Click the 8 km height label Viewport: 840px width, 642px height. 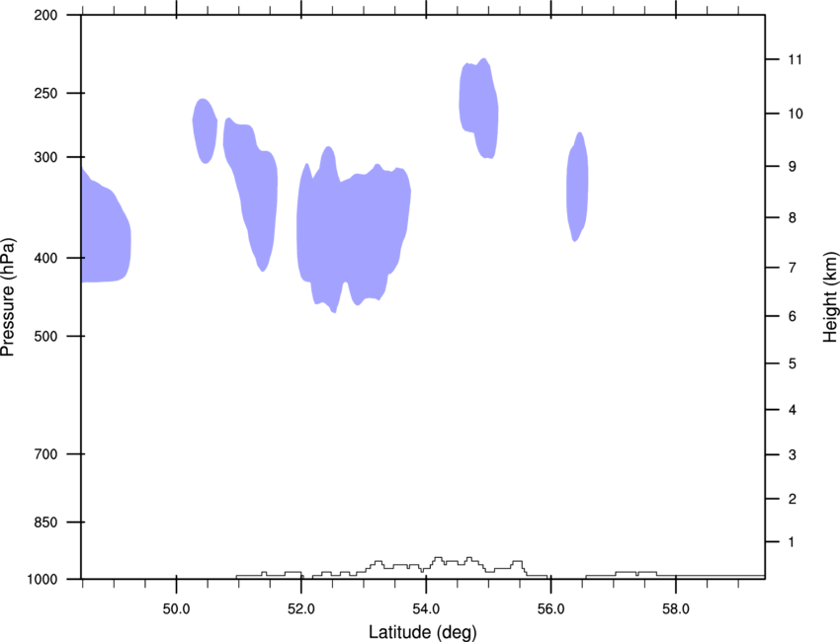coord(792,217)
